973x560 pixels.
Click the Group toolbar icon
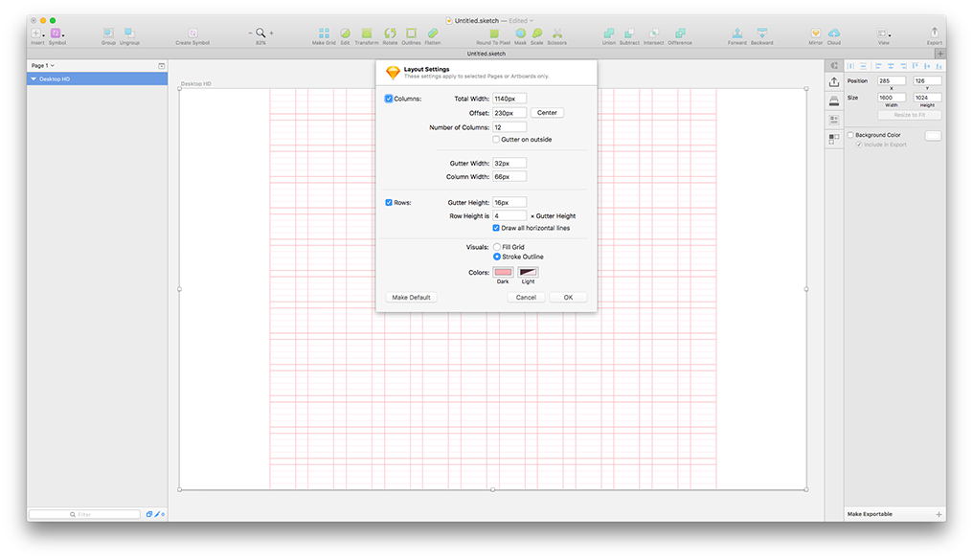pos(108,33)
